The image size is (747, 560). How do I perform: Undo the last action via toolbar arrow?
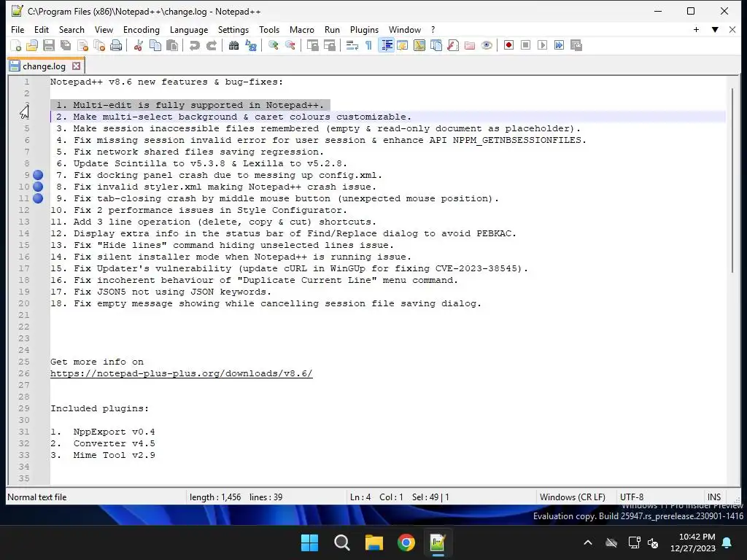pyautogui.click(x=194, y=46)
